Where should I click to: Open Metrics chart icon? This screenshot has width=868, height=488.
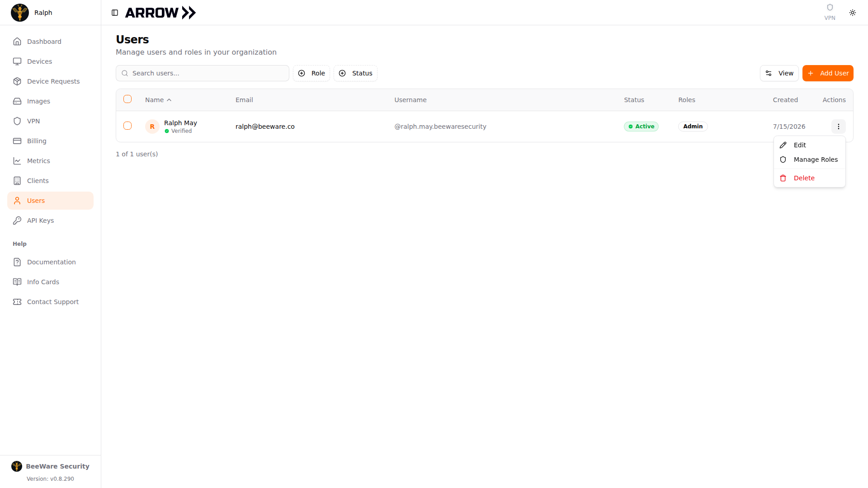(x=17, y=161)
